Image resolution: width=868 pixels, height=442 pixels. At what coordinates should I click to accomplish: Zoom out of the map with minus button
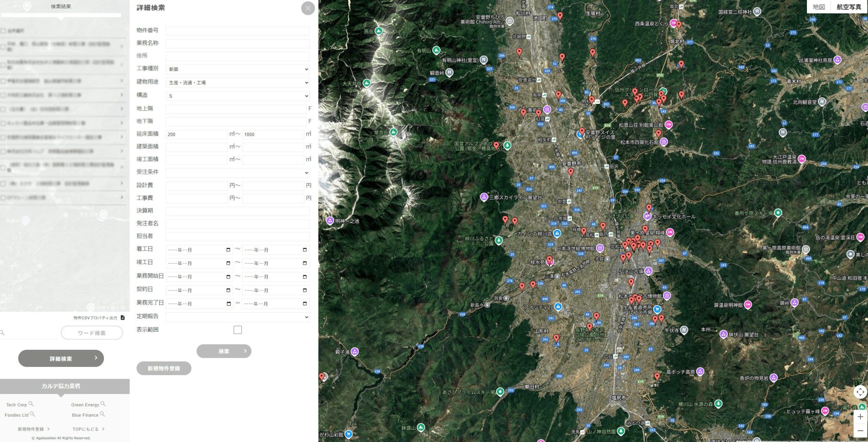860,431
